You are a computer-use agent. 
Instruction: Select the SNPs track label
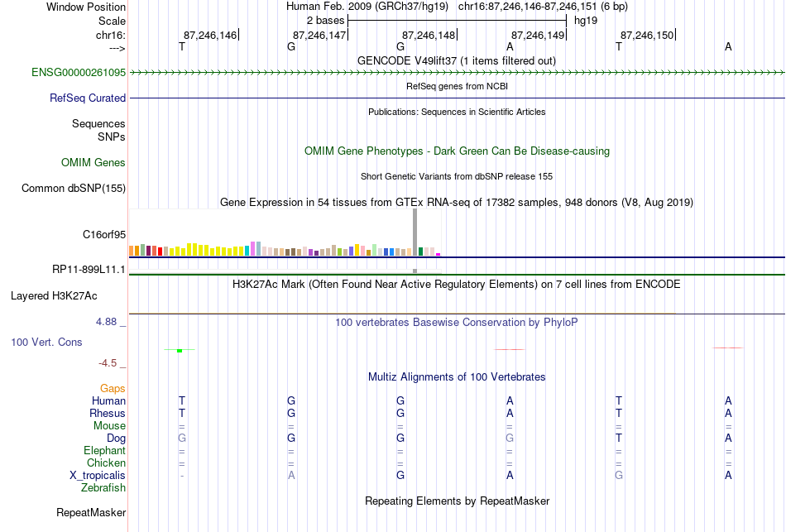[x=112, y=137]
